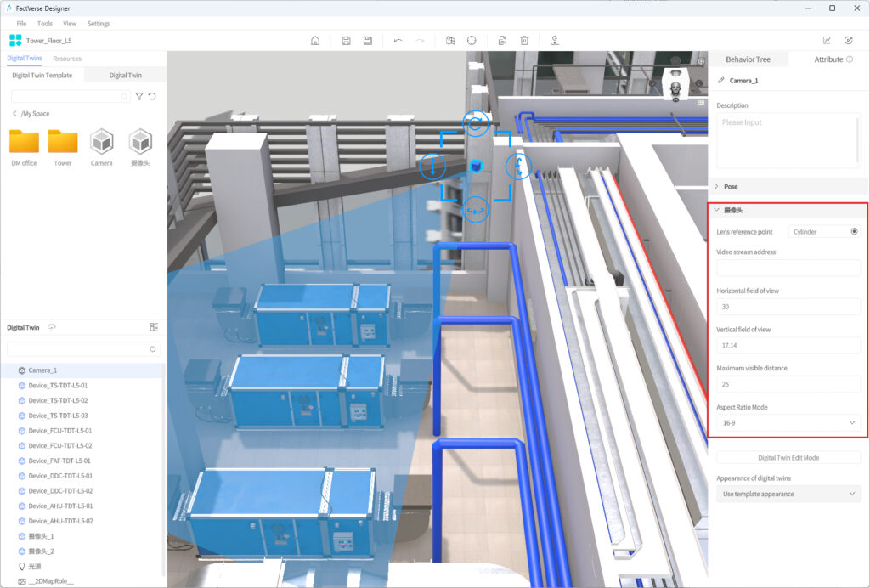The image size is (870, 588).
Task: Click the Maximum visible distance field
Action: point(788,384)
